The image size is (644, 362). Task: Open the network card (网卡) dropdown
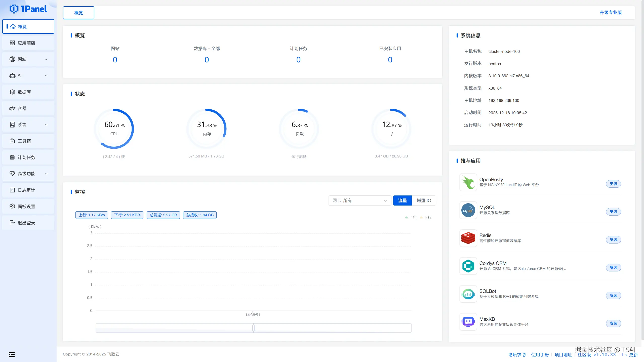pos(359,200)
